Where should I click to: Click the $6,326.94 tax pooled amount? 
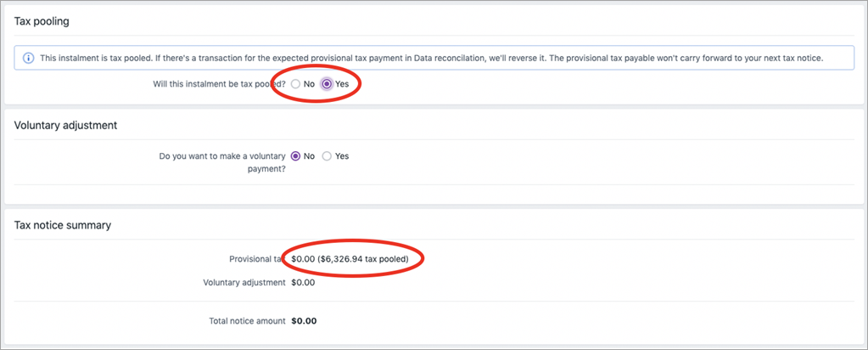(364, 258)
